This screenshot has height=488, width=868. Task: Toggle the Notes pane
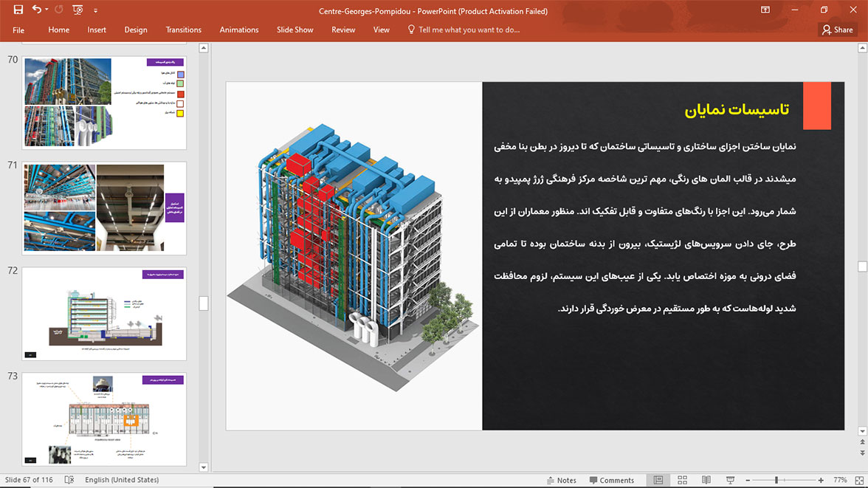point(561,480)
